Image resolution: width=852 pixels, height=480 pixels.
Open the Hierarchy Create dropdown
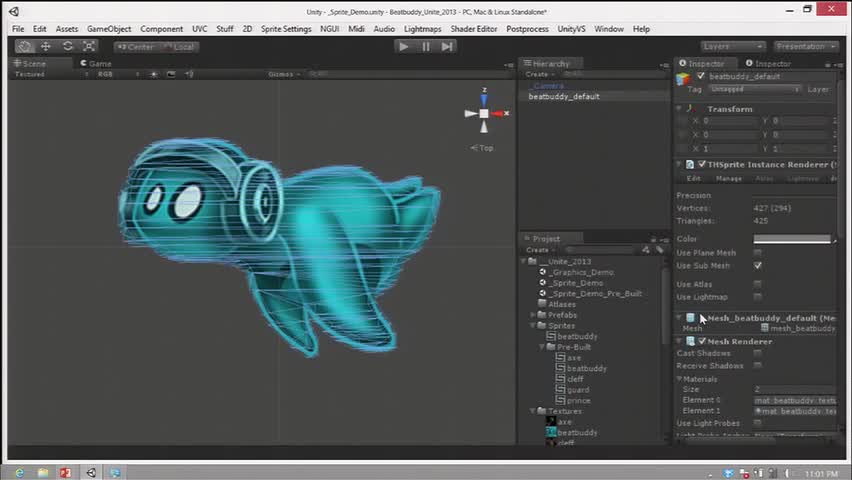tap(540, 74)
